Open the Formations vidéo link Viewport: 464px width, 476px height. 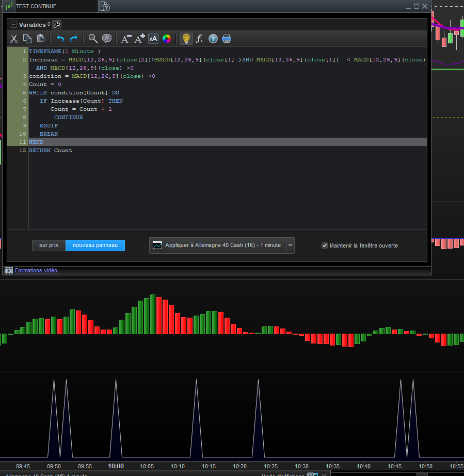pos(36,270)
